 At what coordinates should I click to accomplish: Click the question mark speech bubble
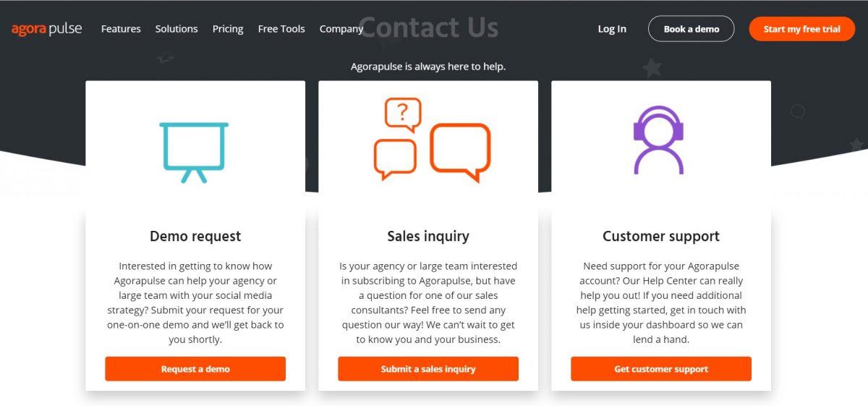tap(403, 114)
